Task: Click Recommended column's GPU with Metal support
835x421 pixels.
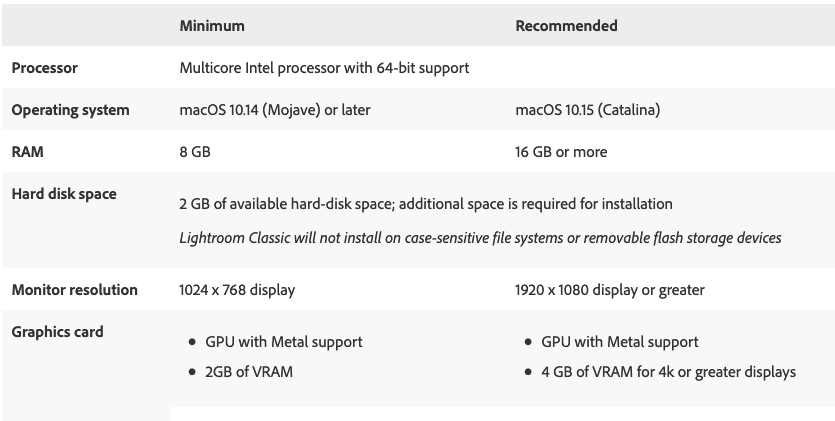Action: coord(620,342)
